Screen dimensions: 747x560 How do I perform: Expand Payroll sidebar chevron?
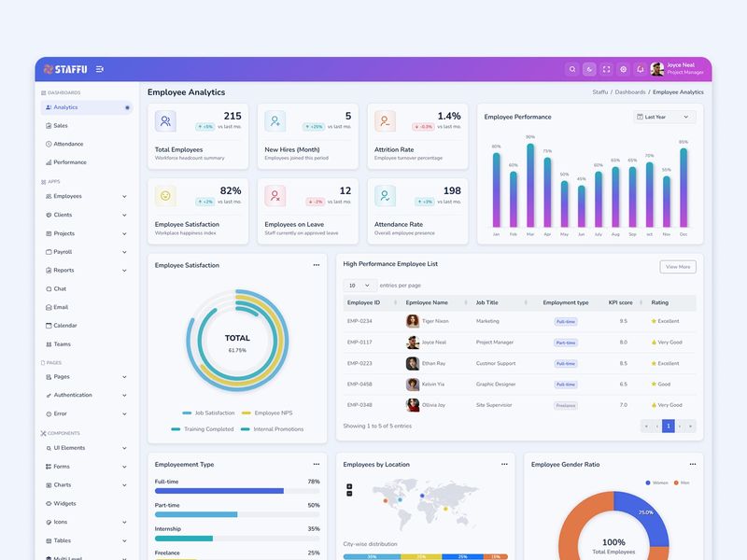point(124,252)
